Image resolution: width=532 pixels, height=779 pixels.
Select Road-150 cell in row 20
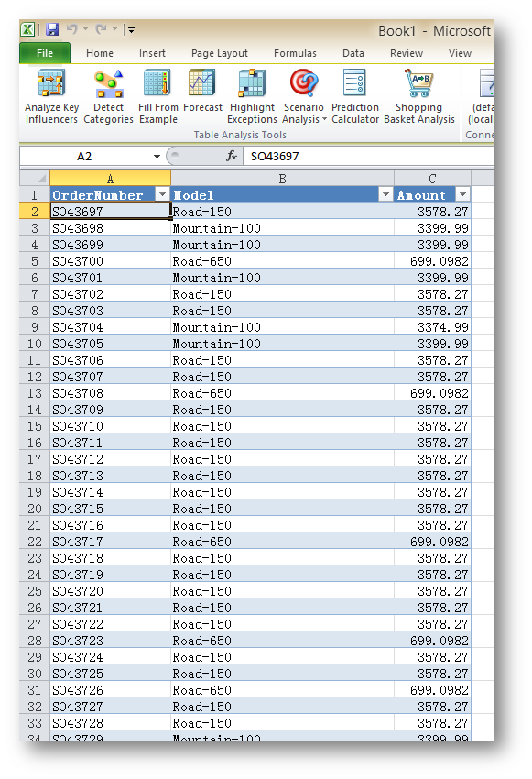(x=282, y=509)
